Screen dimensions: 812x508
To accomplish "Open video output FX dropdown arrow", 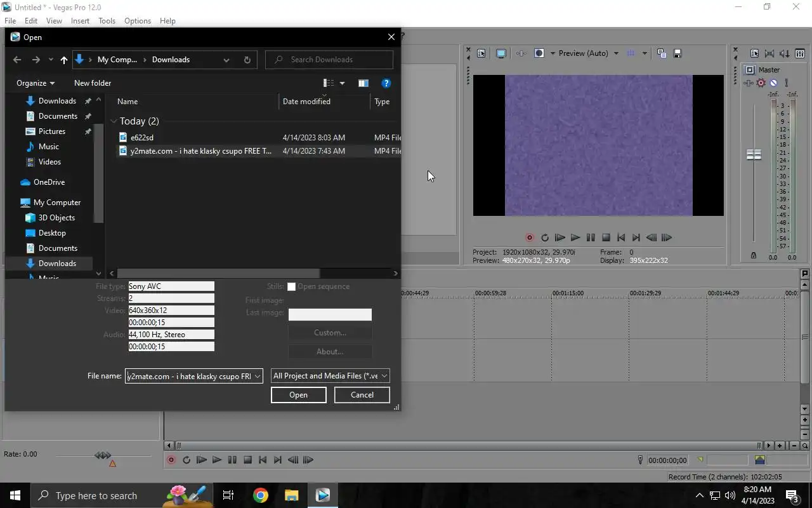I will click(x=553, y=53).
